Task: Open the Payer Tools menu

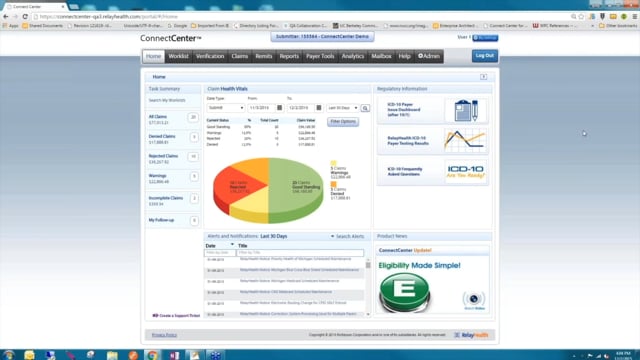Action: (320, 56)
